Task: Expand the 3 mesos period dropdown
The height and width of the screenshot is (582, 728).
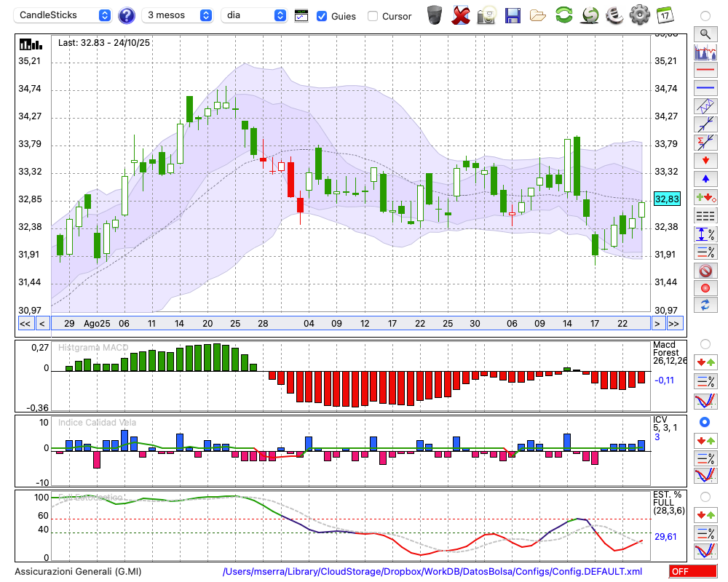Action: (179, 15)
